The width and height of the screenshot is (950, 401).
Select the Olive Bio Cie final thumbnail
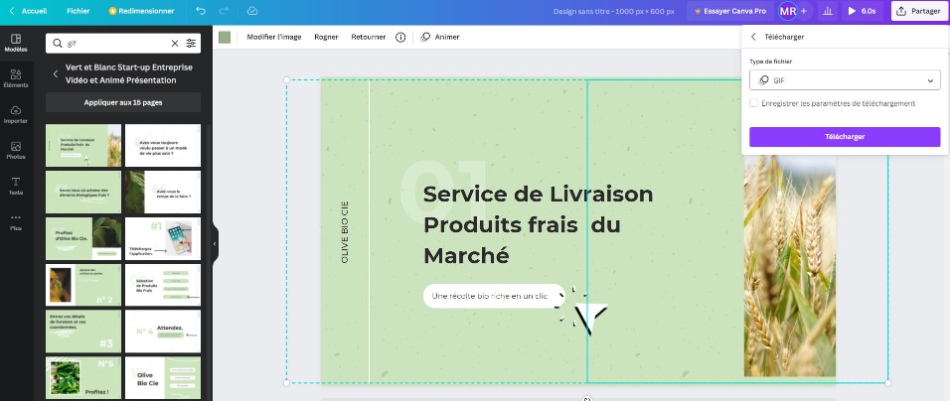[x=163, y=377]
